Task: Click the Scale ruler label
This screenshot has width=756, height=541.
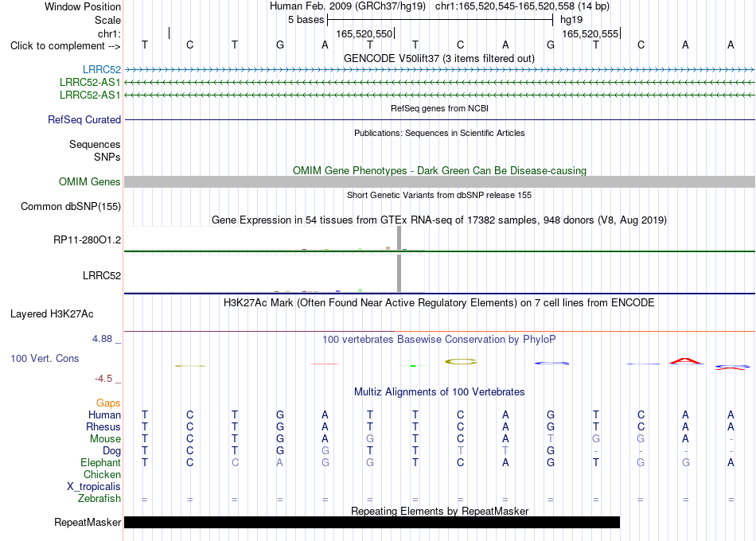Action: coord(107,20)
